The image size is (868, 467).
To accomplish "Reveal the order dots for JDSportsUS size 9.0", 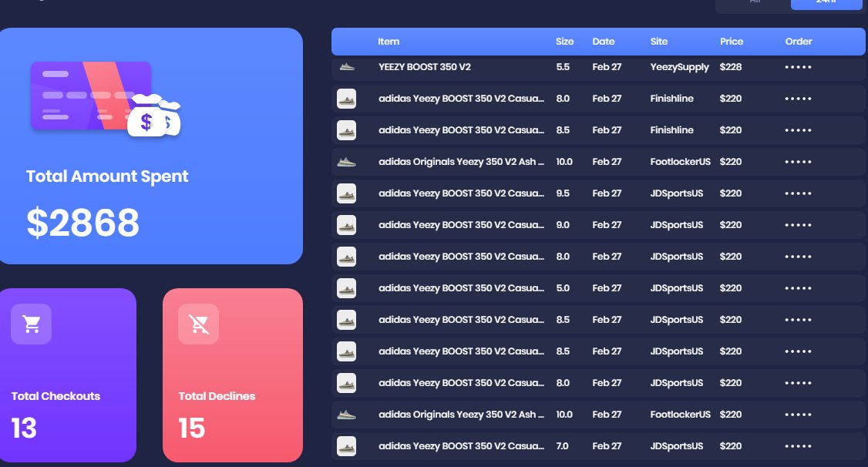I will [x=798, y=225].
